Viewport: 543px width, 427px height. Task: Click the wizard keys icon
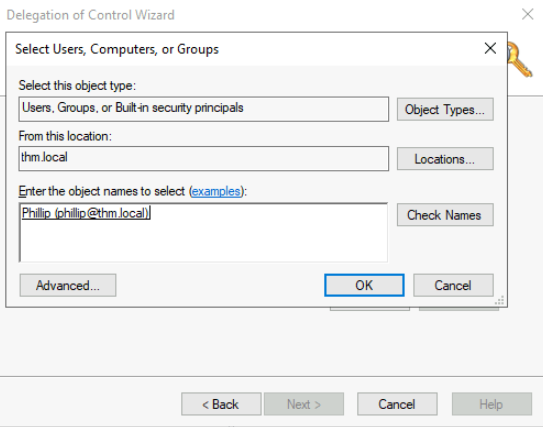(519, 60)
